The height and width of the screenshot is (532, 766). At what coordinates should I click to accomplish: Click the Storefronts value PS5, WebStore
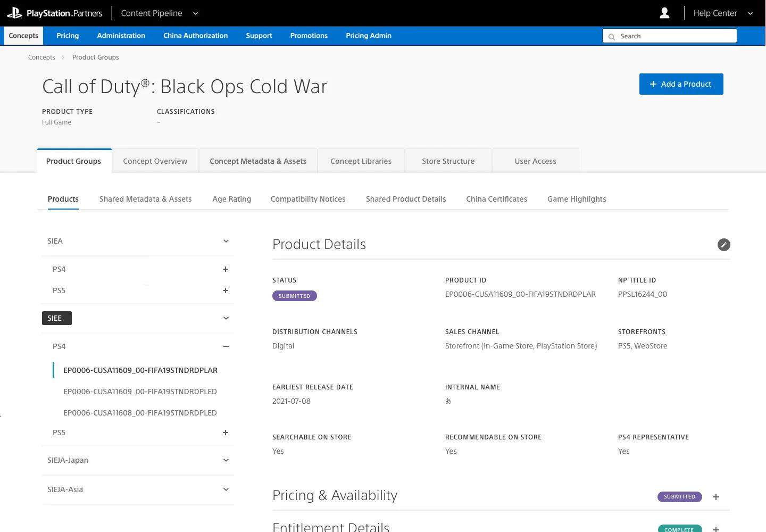click(x=643, y=346)
